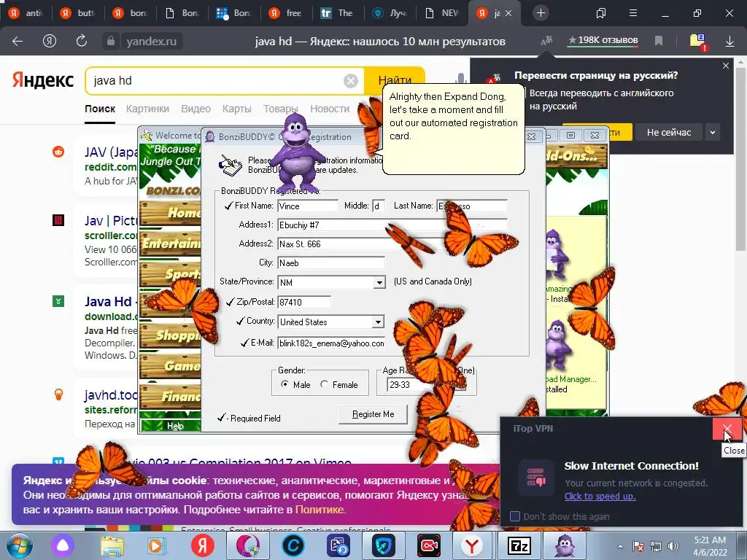Close the iTop VPN notification
Screen dimensions: 747x560
[x=727, y=429]
